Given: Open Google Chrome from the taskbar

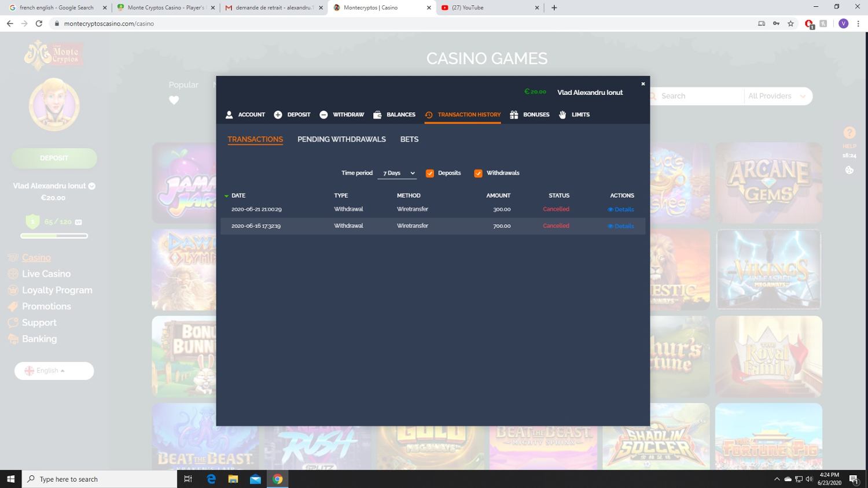Looking at the screenshot, I should 278,479.
